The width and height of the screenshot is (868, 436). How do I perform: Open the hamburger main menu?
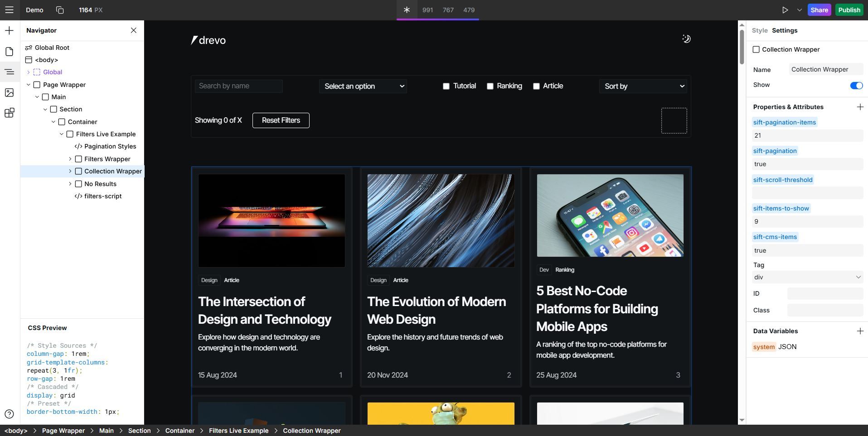(9, 10)
